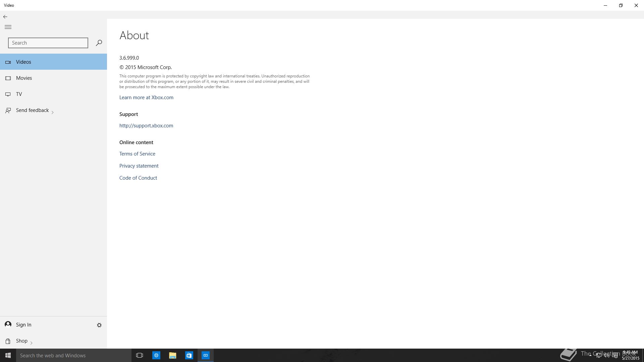The width and height of the screenshot is (644, 362).
Task: Toggle the hamburger navigation menu
Action: pyautogui.click(x=8, y=27)
